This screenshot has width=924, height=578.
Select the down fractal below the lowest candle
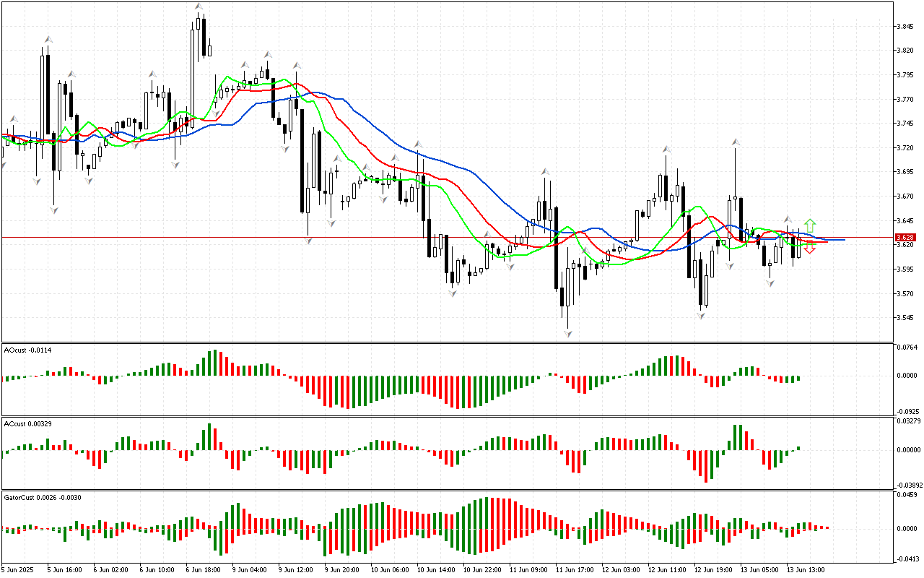tap(568, 334)
